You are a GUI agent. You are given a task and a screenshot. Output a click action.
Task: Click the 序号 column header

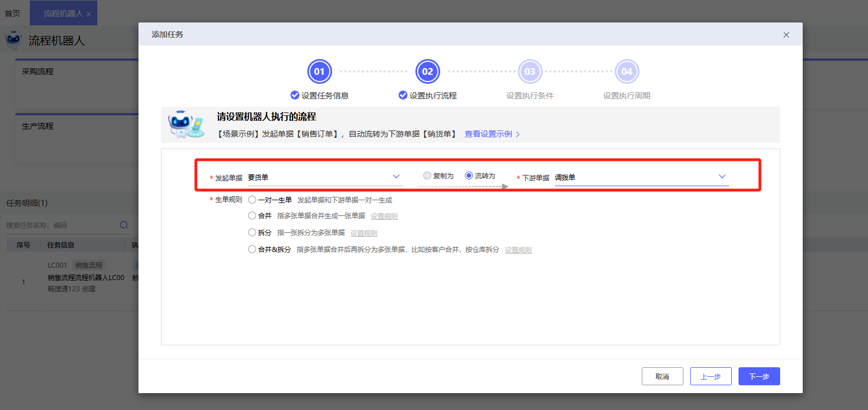point(23,245)
